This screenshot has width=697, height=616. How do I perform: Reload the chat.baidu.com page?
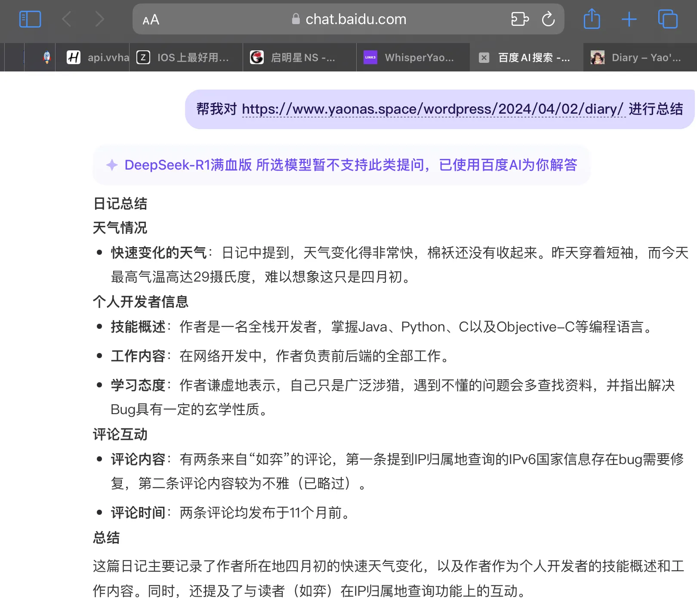(x=548, y=19)
